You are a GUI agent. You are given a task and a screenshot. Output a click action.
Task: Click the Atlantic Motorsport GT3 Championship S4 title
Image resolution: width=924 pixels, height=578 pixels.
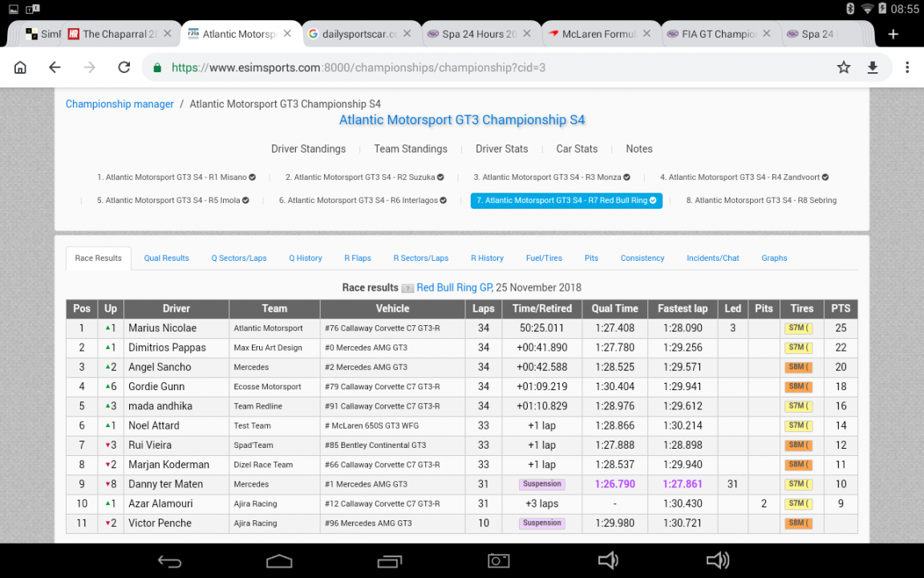point(462,120)
